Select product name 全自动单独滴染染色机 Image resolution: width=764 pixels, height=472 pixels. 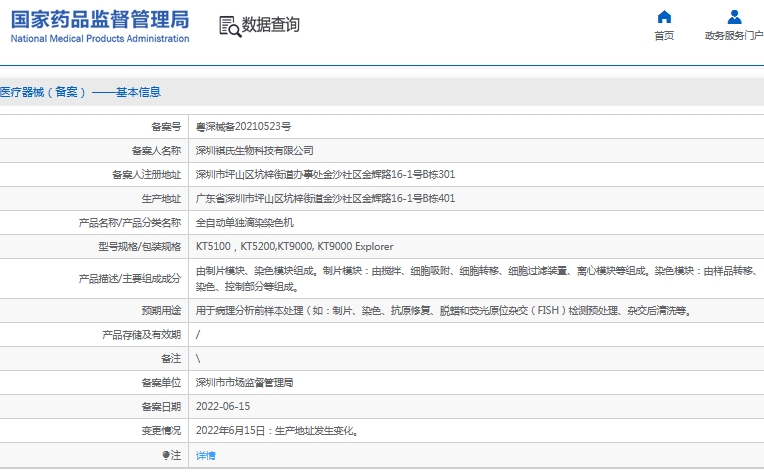[245, 223]
